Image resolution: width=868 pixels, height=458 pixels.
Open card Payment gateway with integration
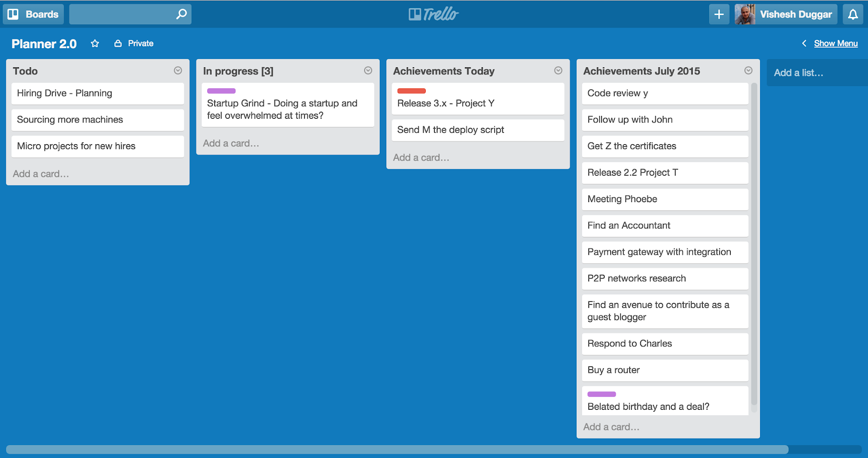tap(665, 253)
